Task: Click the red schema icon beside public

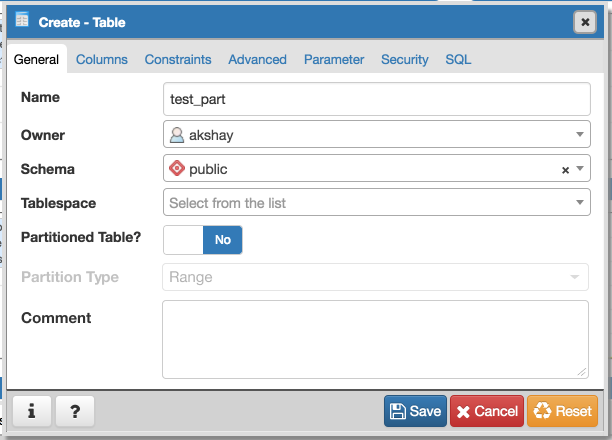Action: (177, 169)
